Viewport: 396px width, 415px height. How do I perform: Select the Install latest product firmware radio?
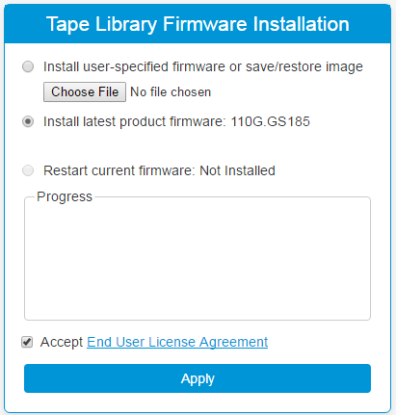[x=28, y=122]
